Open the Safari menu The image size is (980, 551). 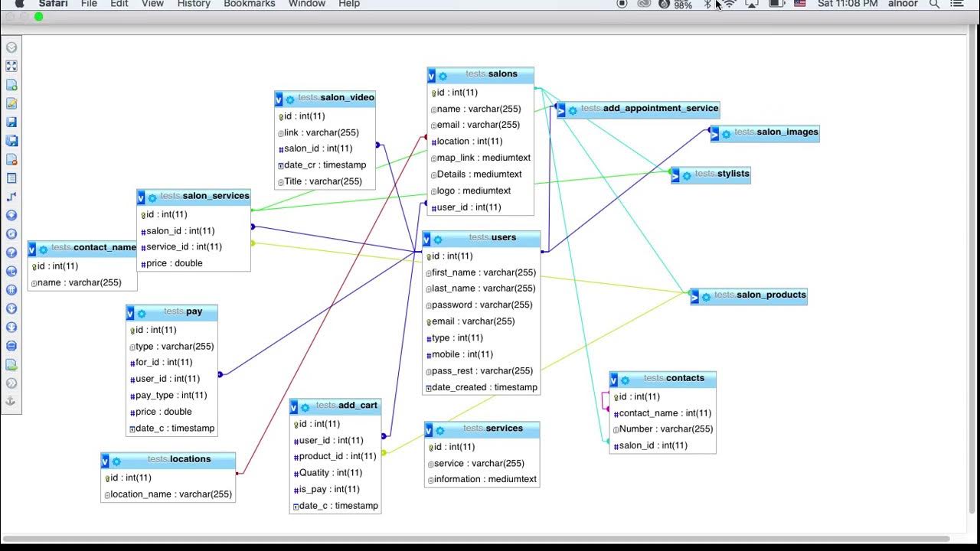(x=53, y=4)
